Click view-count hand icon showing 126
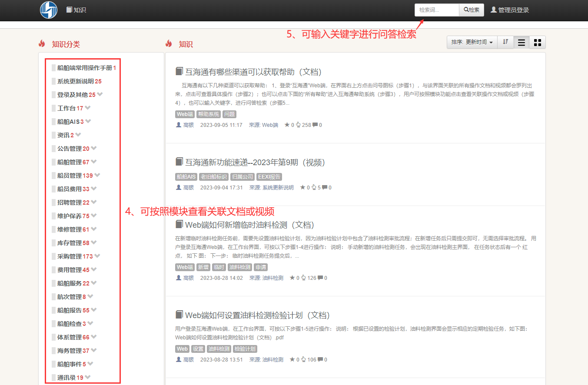This screenshot has width=588, height=385. pyautogui.click(x=303, y=278)
